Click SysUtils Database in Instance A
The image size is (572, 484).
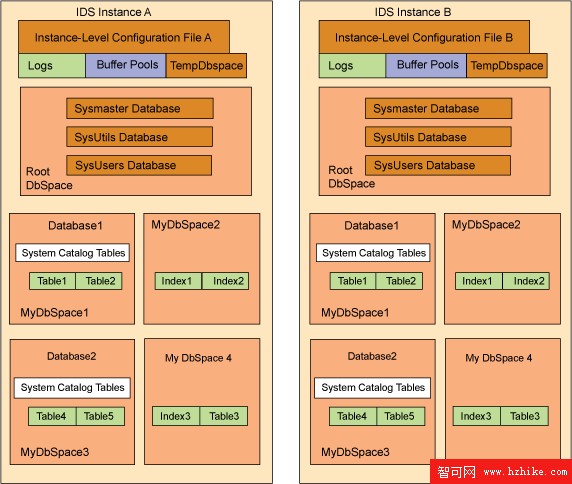139,137
